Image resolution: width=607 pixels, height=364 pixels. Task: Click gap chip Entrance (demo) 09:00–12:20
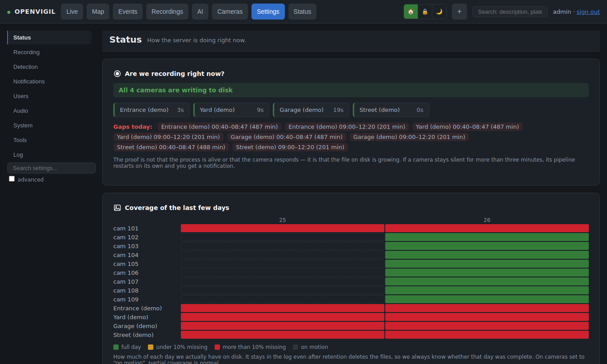pyautogui.click(x=347, y=127)
